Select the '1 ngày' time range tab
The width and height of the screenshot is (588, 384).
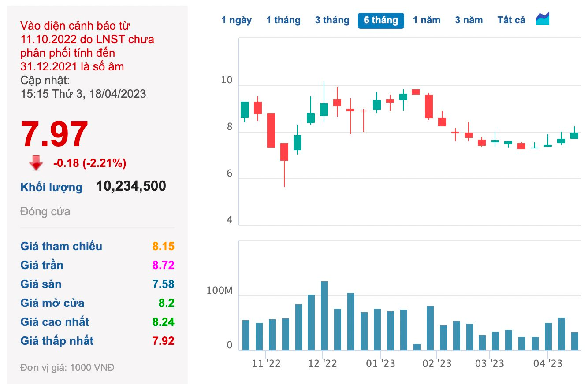(236, 20)
